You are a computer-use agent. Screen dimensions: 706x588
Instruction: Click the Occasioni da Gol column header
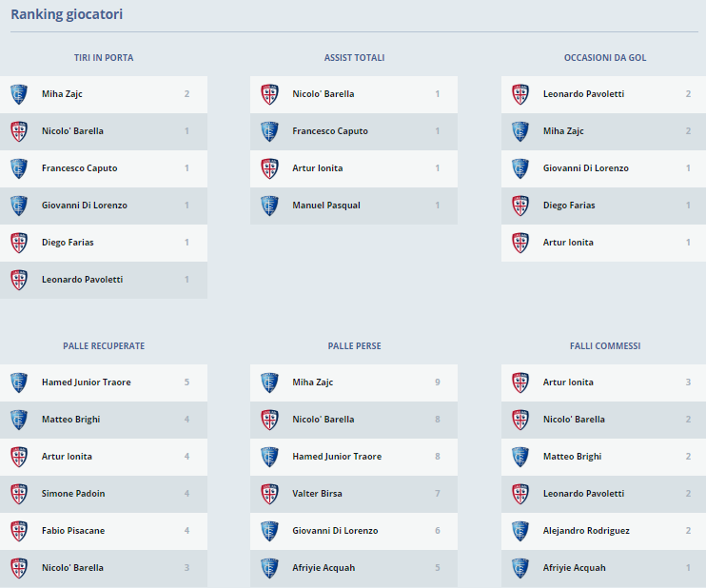(605, 58)
